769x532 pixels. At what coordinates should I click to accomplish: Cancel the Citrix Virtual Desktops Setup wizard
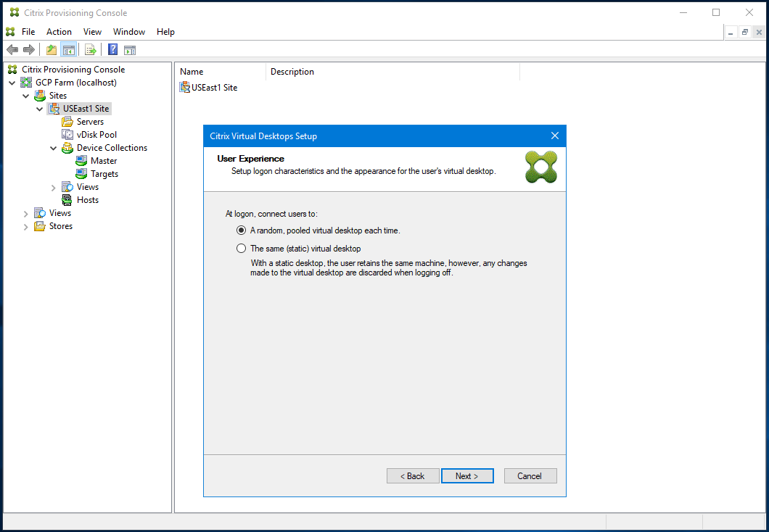coord(530,475)
